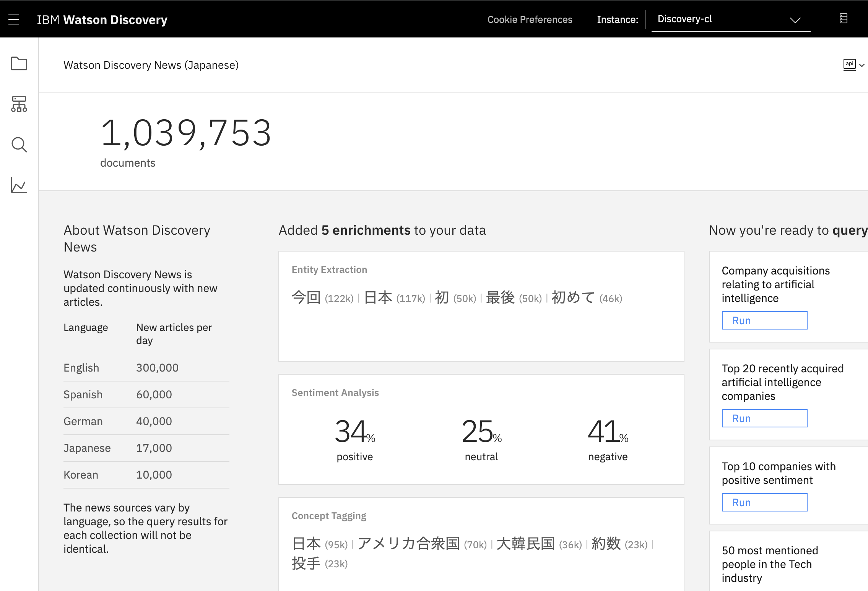Viewport: 868px width, 591px height.
Task: Open the folder icon for data collections
Action: tap(19, 63)
